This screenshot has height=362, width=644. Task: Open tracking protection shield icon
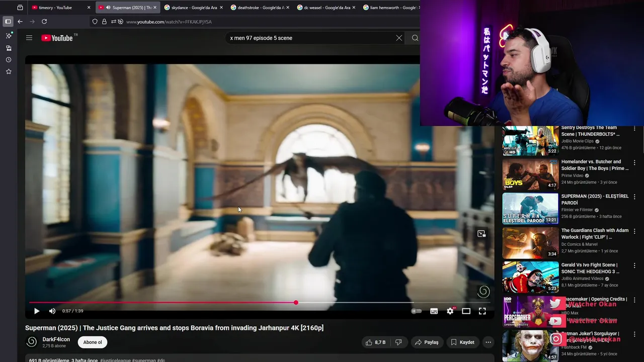pos(95,22)
